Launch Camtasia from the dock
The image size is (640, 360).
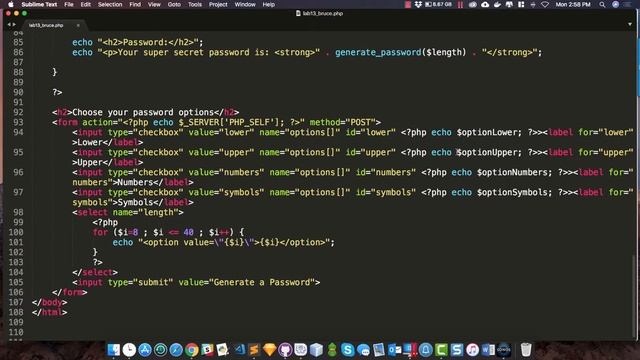(441, 350)
